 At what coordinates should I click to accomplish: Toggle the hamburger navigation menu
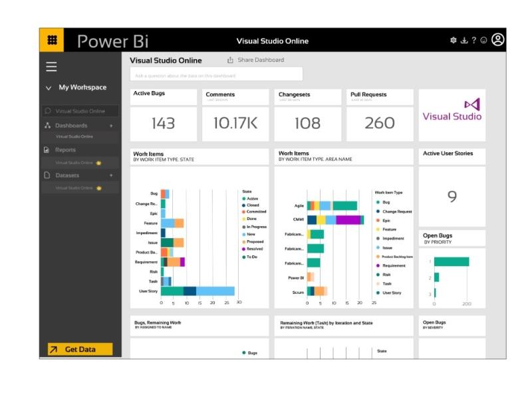[51, 66]
